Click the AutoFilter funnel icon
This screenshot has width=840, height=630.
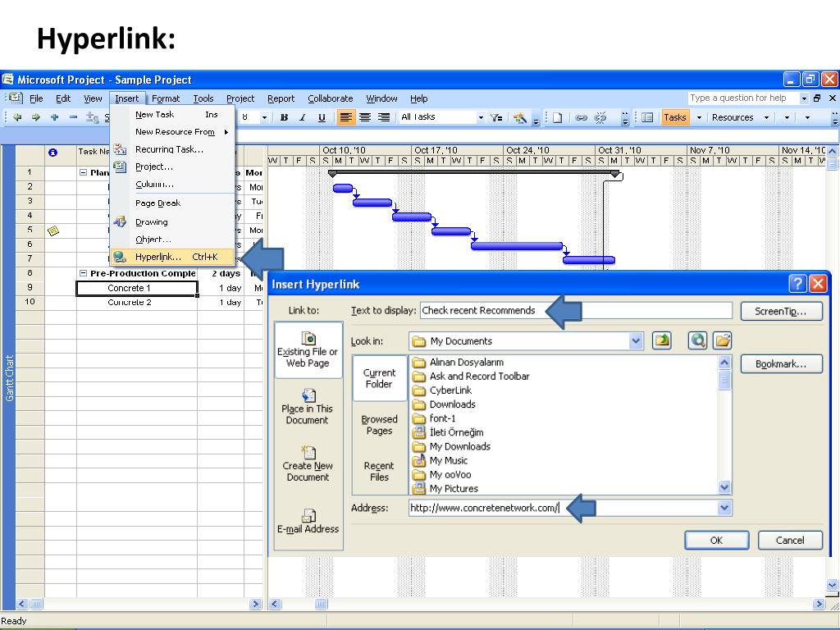(x=496, y=117)
